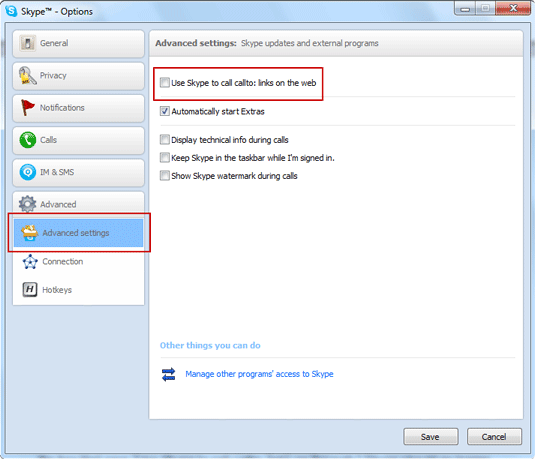Click the green Calls phone icon
535x459 pixels.
coord(28,140)
